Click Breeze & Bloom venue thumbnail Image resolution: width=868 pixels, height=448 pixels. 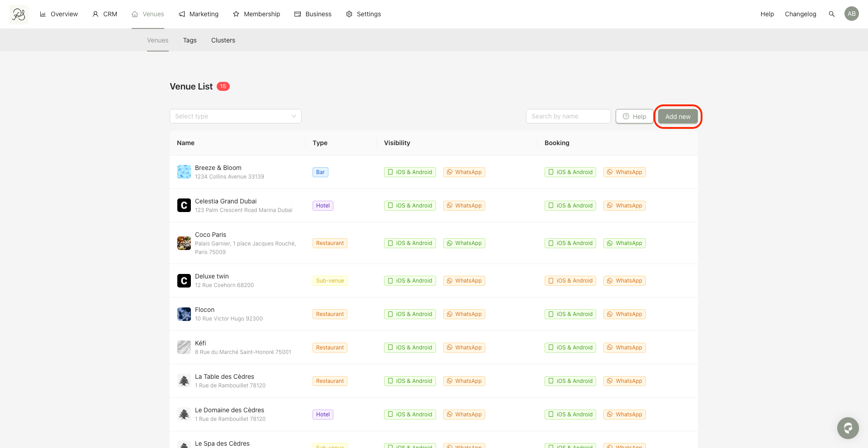coord(184,172)
